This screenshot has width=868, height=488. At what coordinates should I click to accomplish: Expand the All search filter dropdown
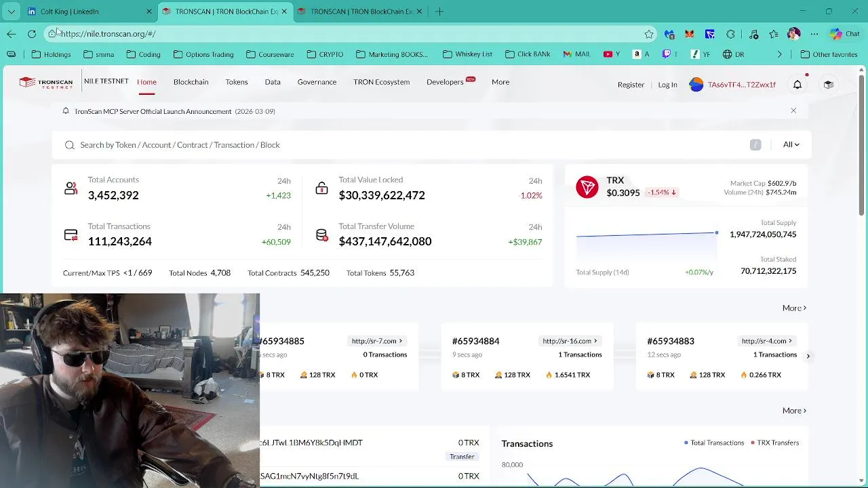click(791, 144)
